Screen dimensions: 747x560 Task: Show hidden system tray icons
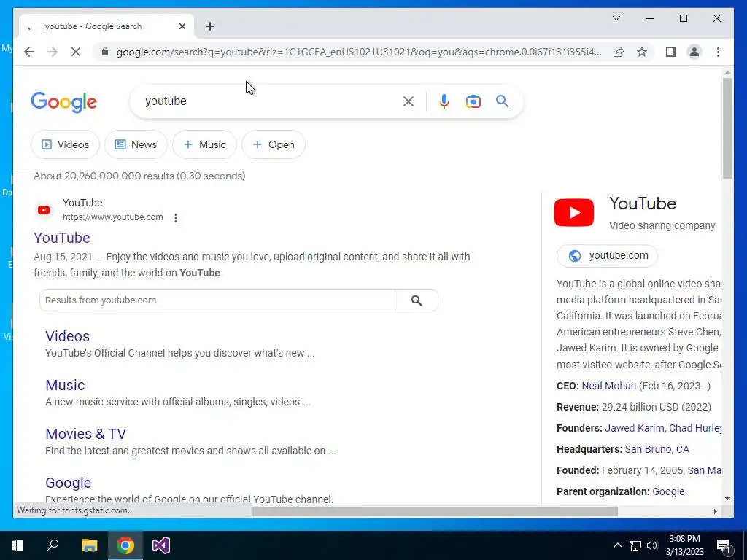(617, 545)
